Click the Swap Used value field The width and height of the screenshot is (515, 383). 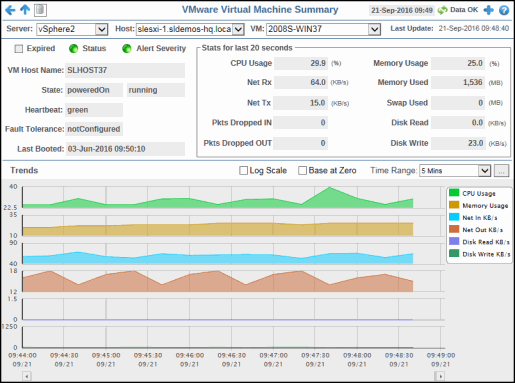tap(458, 103)
